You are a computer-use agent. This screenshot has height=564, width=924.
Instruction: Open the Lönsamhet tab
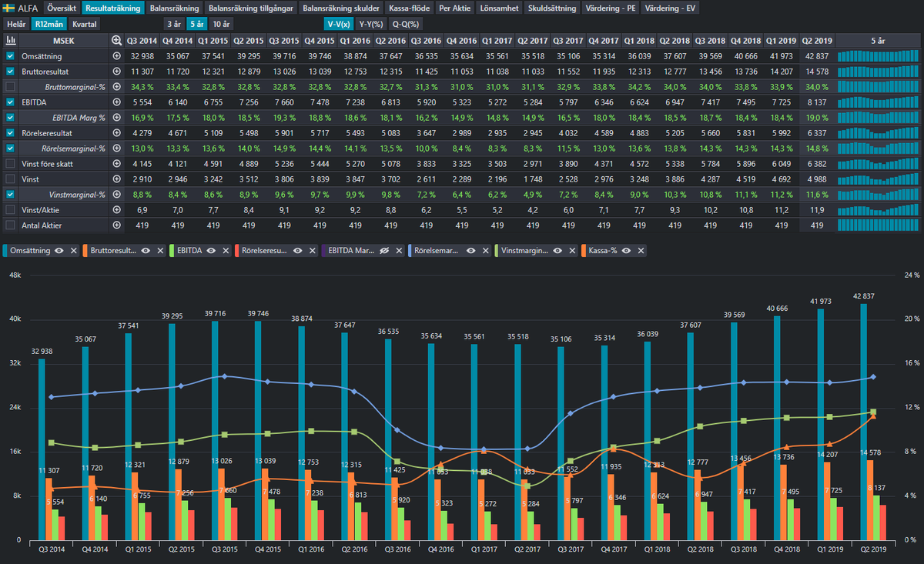point(499,8)
